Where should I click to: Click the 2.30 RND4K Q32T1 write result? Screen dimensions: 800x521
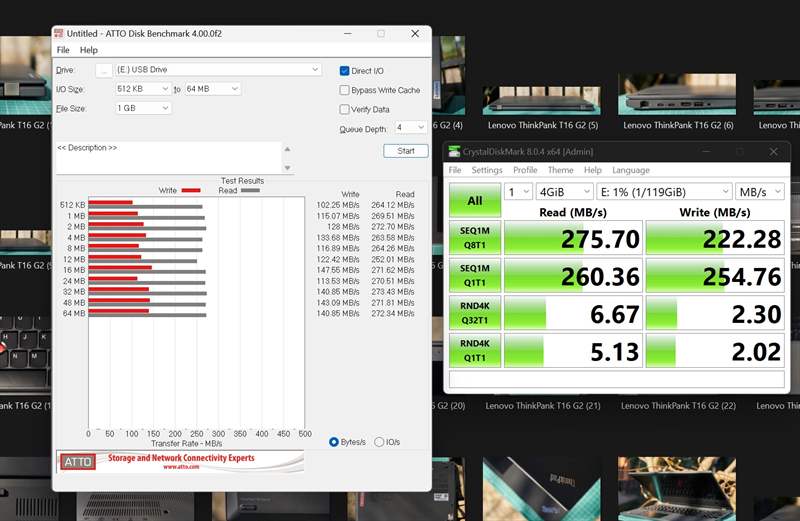click(x=715, y=313)
